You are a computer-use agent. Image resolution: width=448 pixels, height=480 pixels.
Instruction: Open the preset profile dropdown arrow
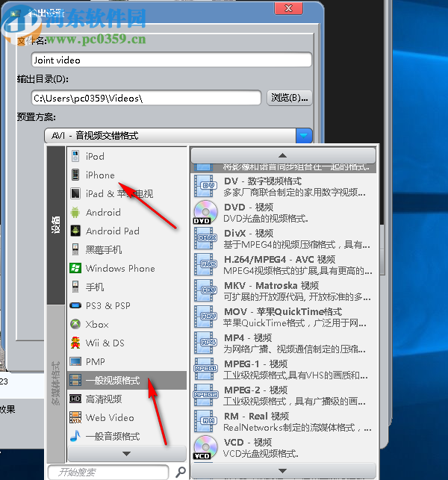304,135
